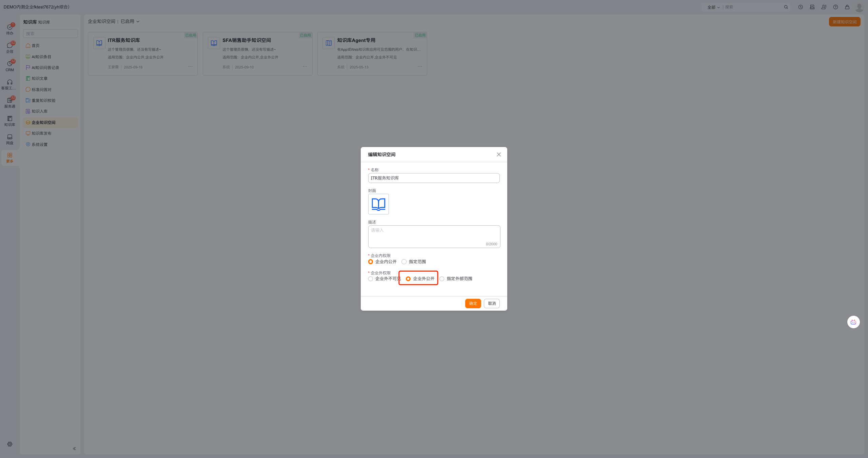Collapse the sidebar with double-chevron icon

pos(74,449)
